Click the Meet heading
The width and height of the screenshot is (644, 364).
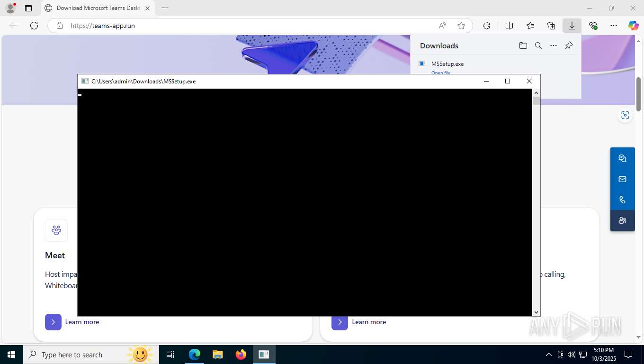(x=55, y=255)
